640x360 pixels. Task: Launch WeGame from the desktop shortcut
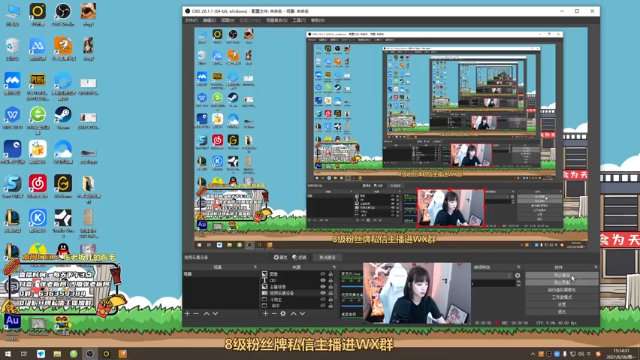tap(63, 187)
